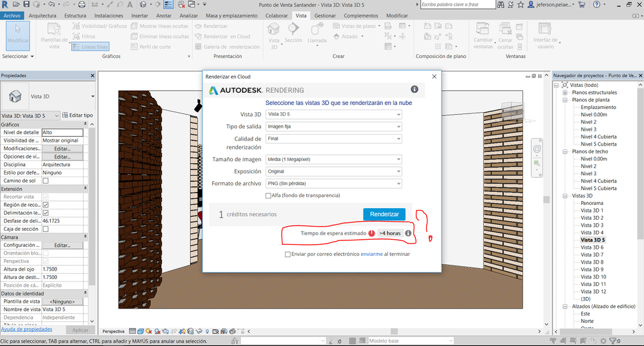This screenshot has width=644, height=346.
Task: Open the Exposición dropdown
Action: pyautogui.click(x=334, y=171)
